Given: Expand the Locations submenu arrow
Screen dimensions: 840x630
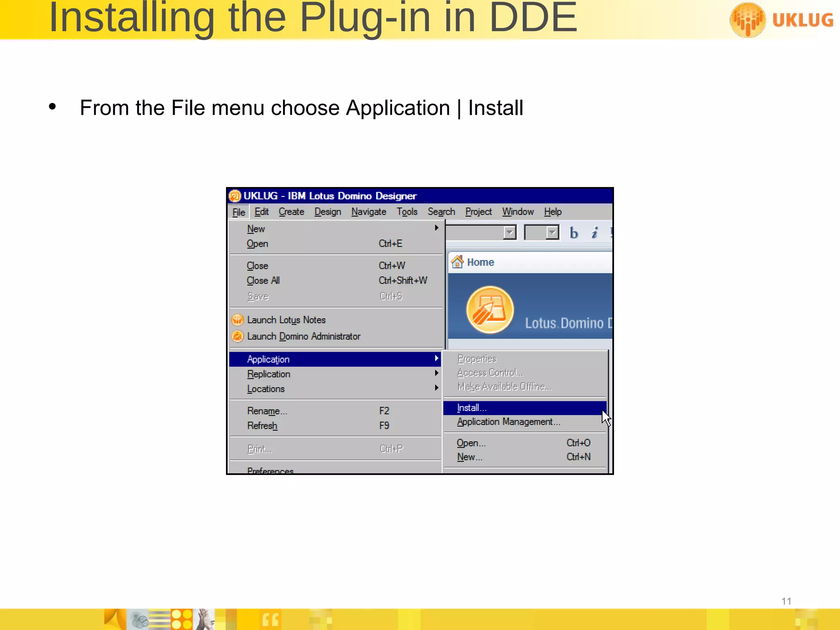Looking at the screenshot, I should point(436,388).
